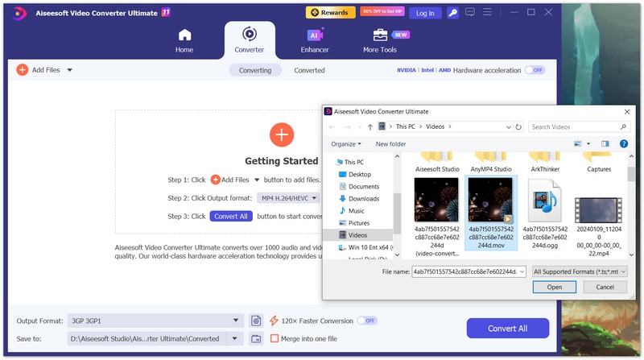Image resolution: width=644 pixels, height=360 pixels.
Task: Toggle the 120x Faster Conversion switch
Action: pos(367,321)
